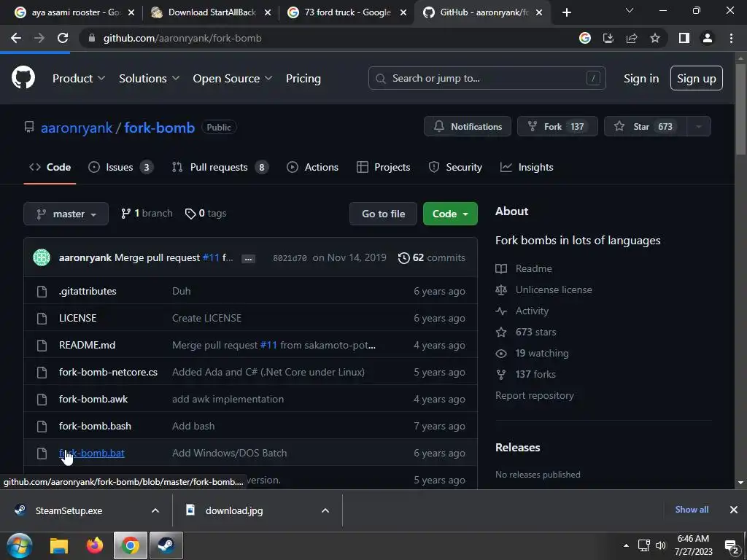Reload the page with refresh icon
The image size is (747, 560).
(63, 38)
